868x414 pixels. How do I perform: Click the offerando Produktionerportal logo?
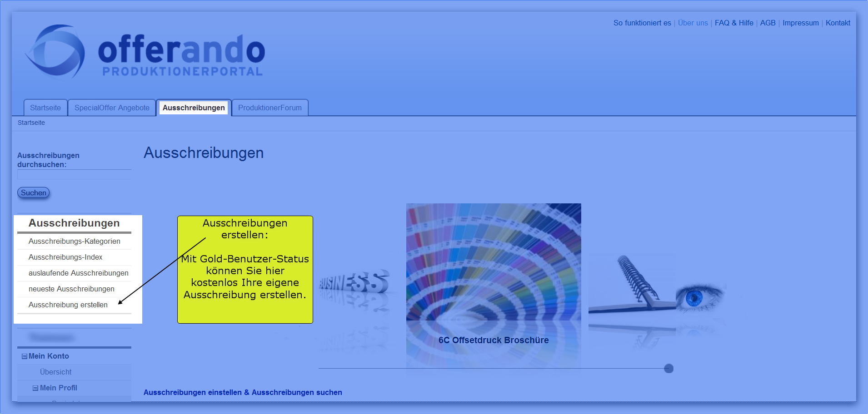coord(145,52)
